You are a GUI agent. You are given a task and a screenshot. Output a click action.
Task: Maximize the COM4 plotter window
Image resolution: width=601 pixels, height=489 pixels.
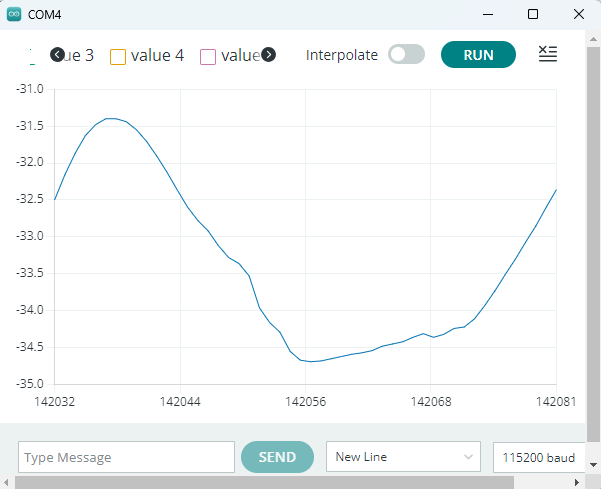533,14
